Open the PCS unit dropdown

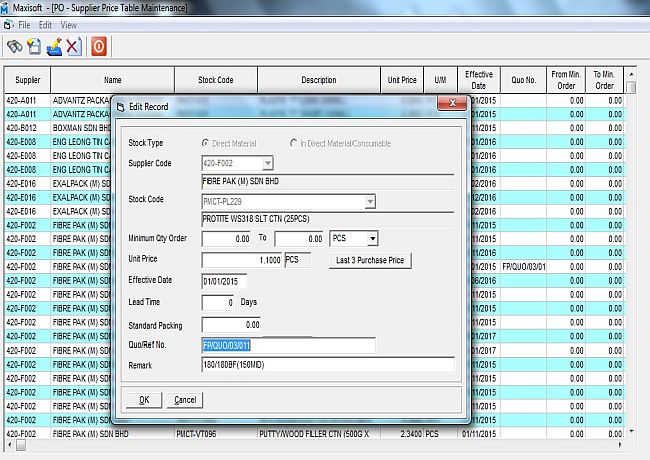pyautogui.click(x=372, y=239)
